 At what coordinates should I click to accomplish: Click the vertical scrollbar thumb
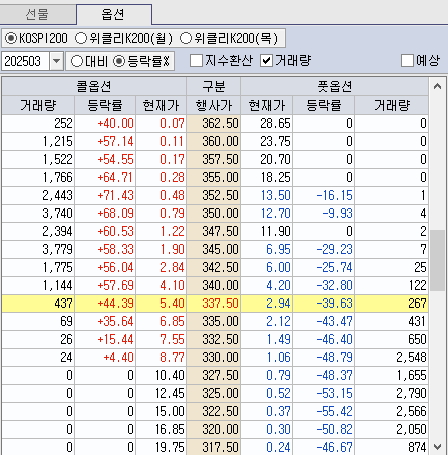[x=437, y=260]
